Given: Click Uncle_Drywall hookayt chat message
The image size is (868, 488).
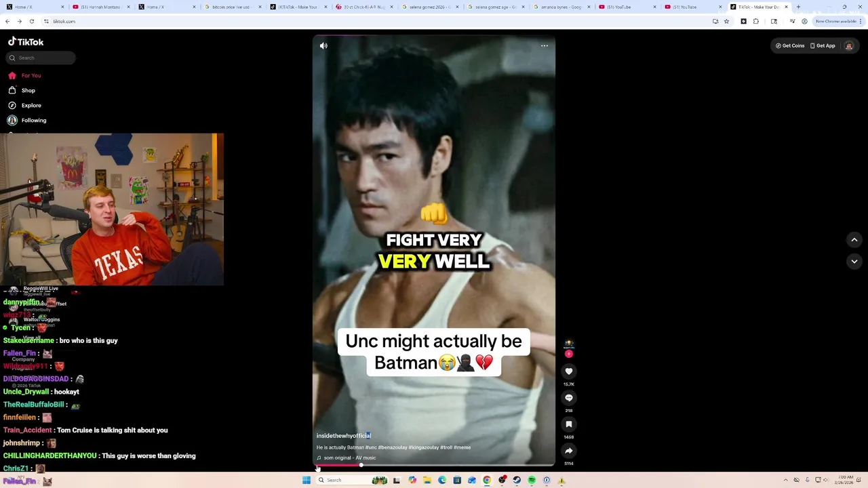Looking at the screenshot, I should tap(41, 392).
